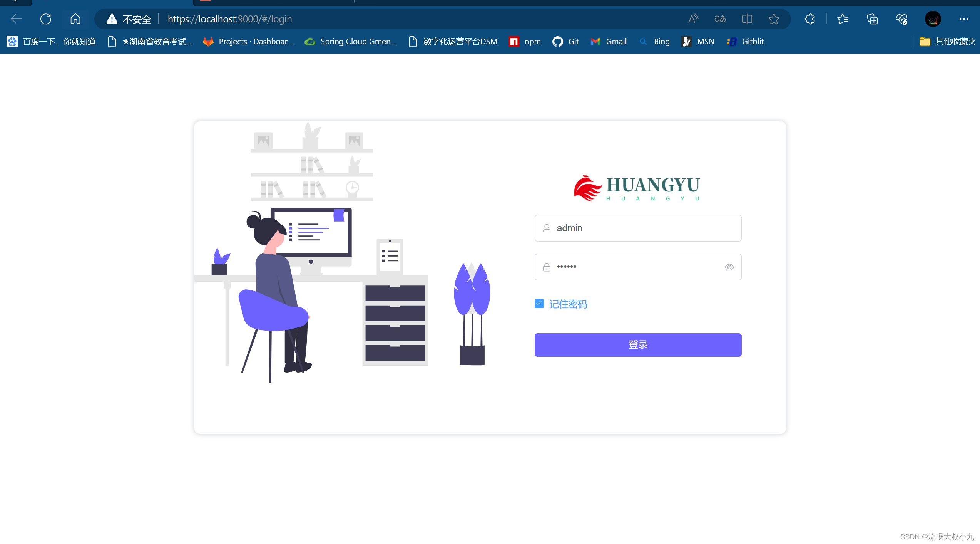This screenshot has width=980, height=544.
Task: Click the admin username input field
Action: [638, 228]
